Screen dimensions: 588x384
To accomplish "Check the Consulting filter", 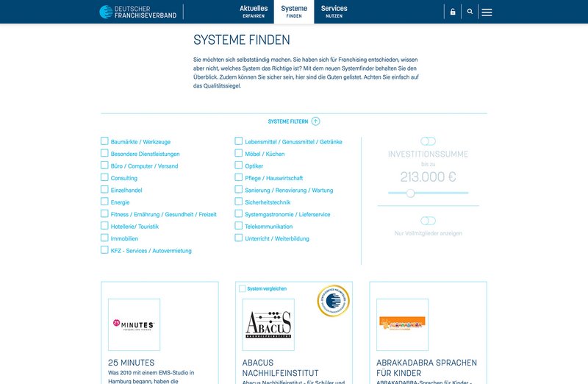I will click(x=104, y=177).
